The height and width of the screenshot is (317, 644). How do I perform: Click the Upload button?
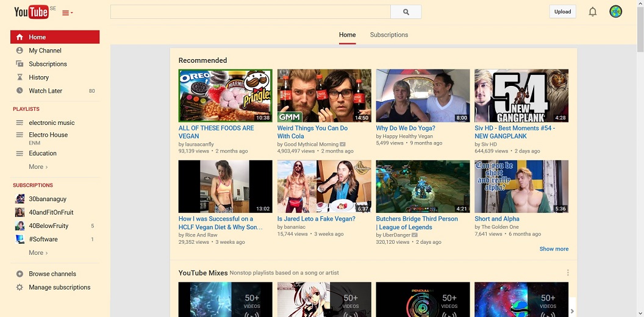pos(563,12)
